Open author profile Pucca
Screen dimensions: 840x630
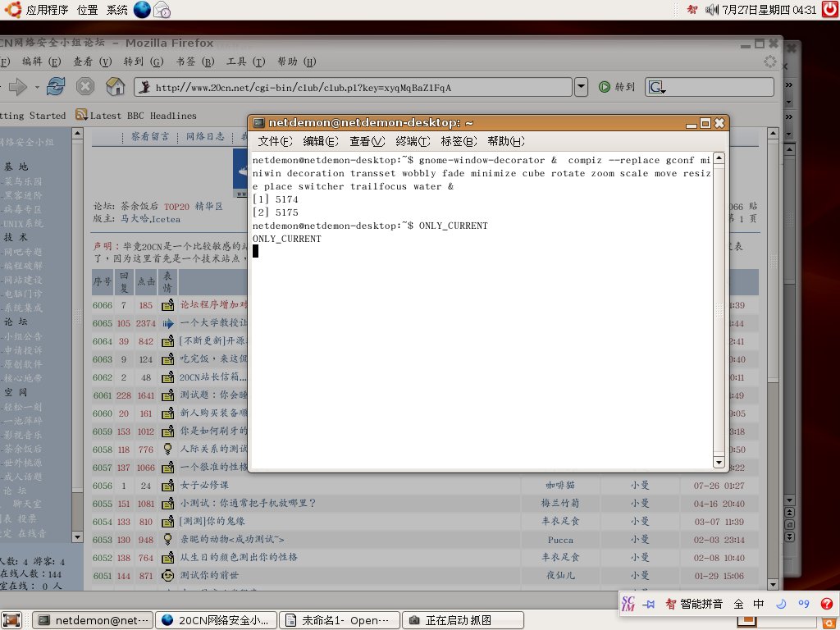pos(560,540)
